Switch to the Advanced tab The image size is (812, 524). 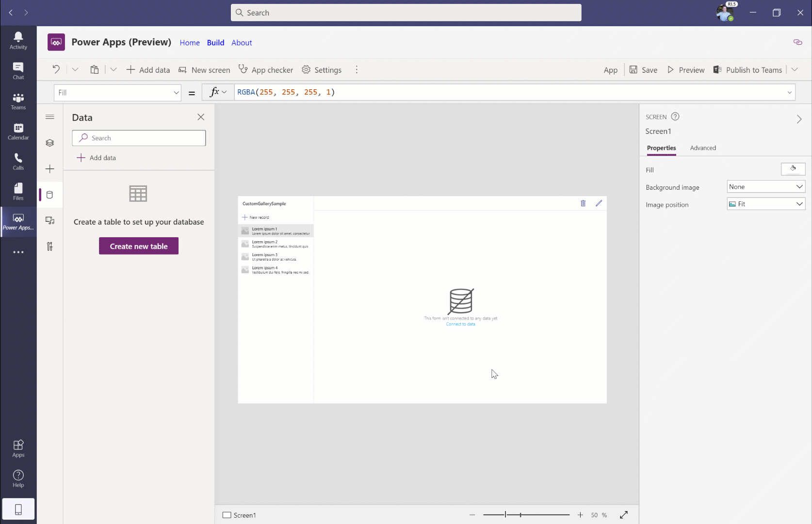[703, 148]
